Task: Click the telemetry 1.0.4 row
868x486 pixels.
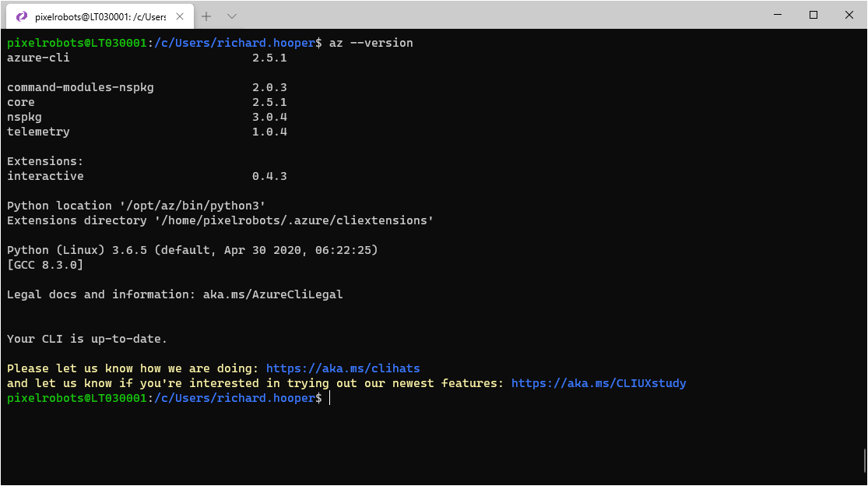Action: [146, 132]
